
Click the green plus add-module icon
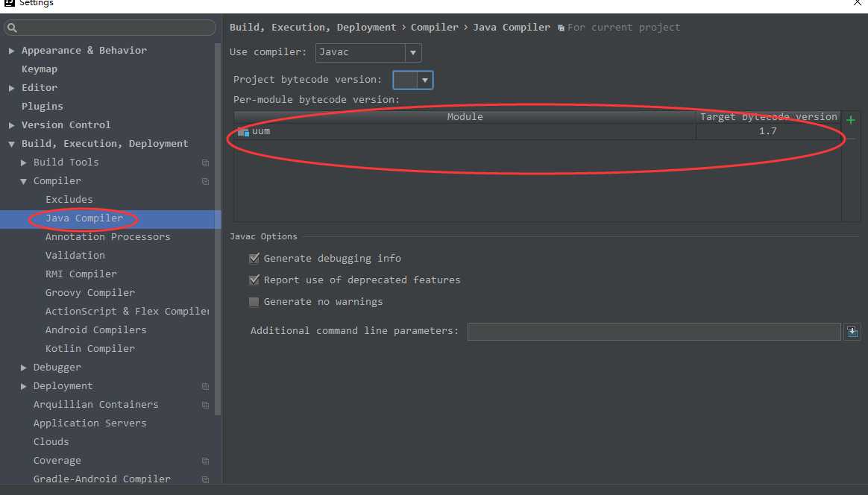click(851, 119)
